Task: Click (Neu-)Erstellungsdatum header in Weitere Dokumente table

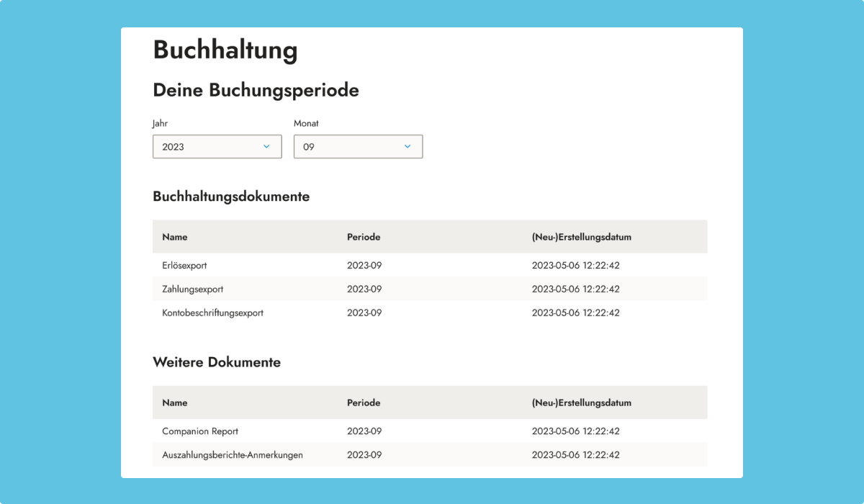Action: [x=582, y=402]
